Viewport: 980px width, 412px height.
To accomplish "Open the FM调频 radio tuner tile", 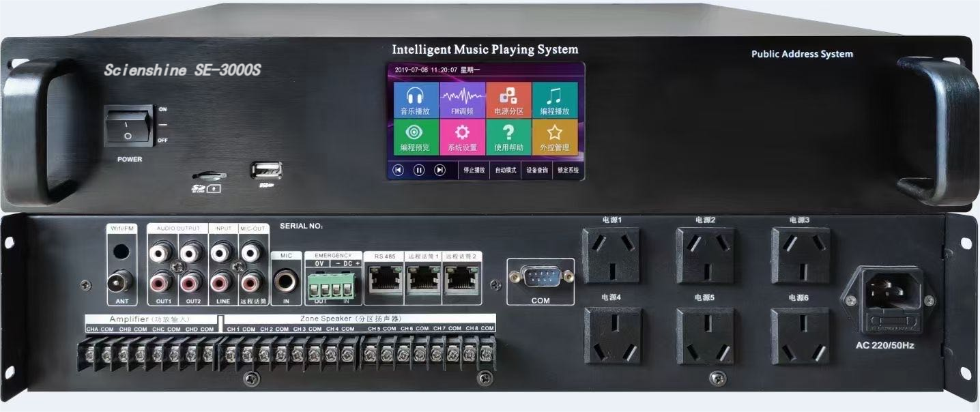I will 462,100.
